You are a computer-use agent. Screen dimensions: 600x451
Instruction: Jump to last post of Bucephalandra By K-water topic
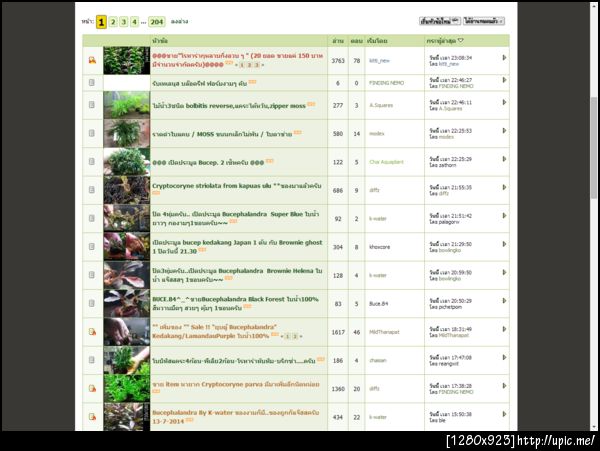[x=504, y=414]
